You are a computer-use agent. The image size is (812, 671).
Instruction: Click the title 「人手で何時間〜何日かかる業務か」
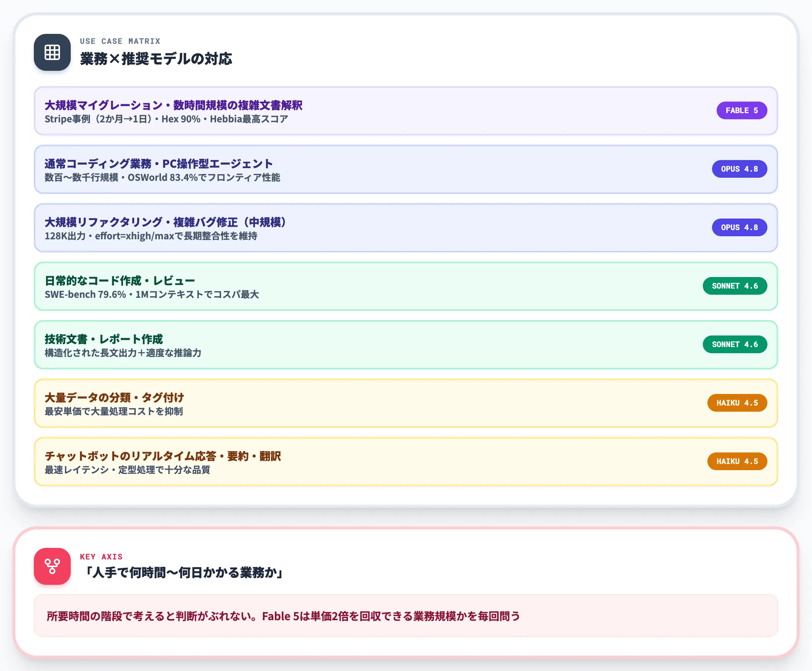point(183,573)
